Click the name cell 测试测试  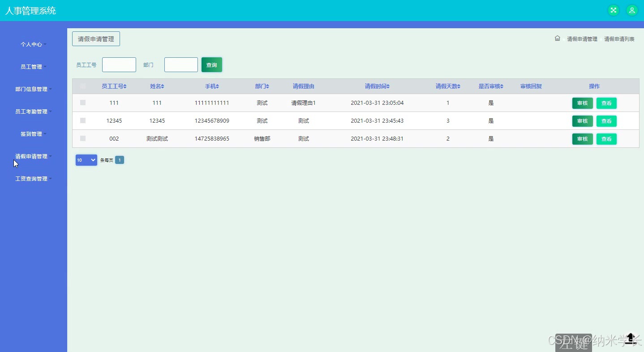point(157,139)
